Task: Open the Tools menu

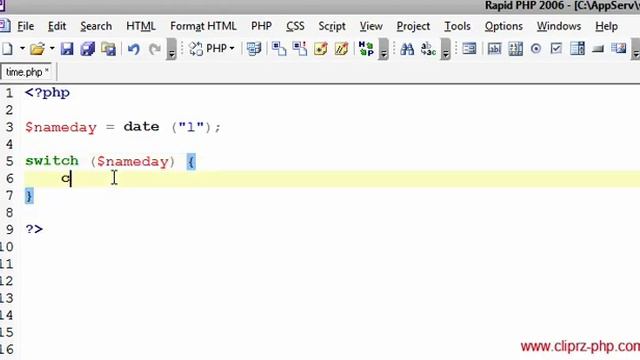Action: click(457, 26)
